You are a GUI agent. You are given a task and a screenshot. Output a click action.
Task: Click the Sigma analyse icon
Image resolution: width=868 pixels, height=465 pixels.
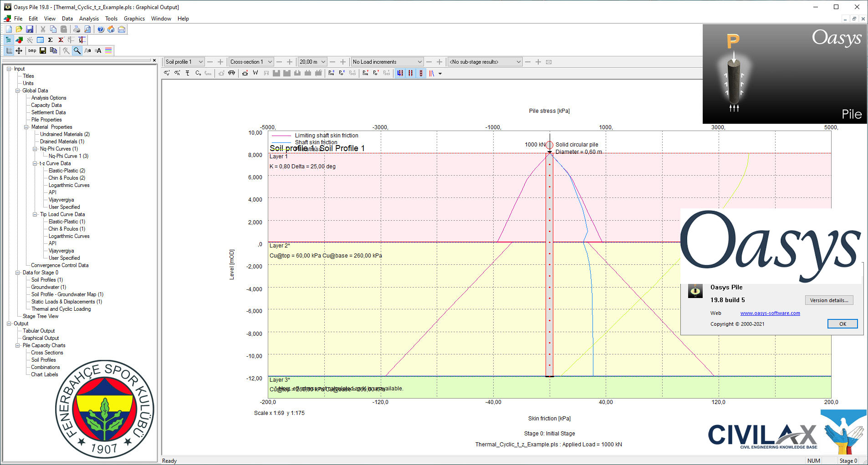(x=51, y=40)
